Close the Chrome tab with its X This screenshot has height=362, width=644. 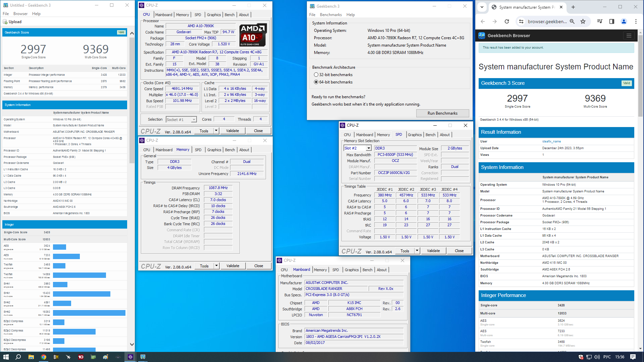click(561, 7)
